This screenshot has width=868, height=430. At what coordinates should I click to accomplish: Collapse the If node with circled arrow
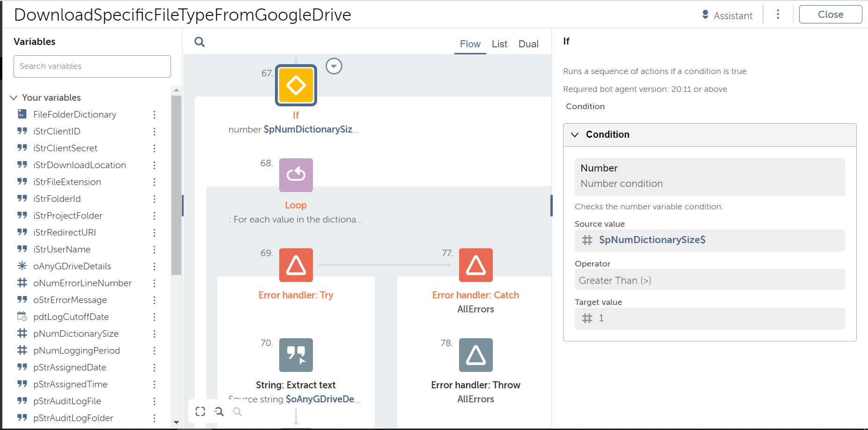click(x=334, y=67)
